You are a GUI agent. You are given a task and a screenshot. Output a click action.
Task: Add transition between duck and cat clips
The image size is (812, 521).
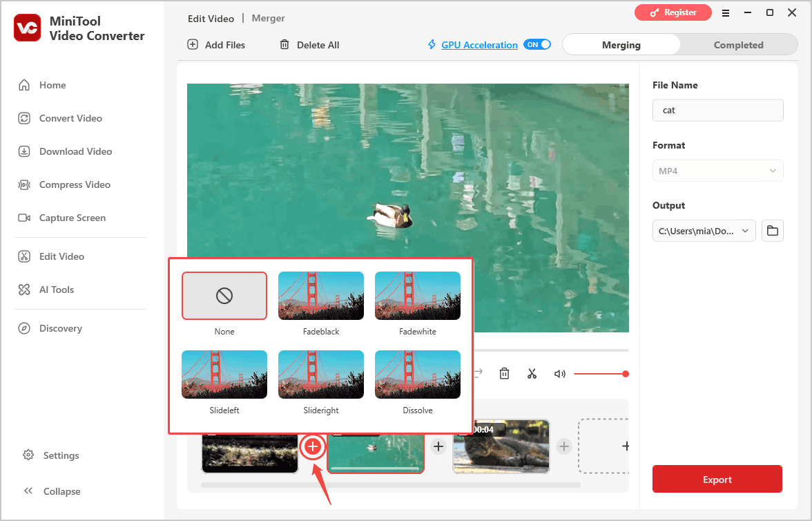click(438, 446)
